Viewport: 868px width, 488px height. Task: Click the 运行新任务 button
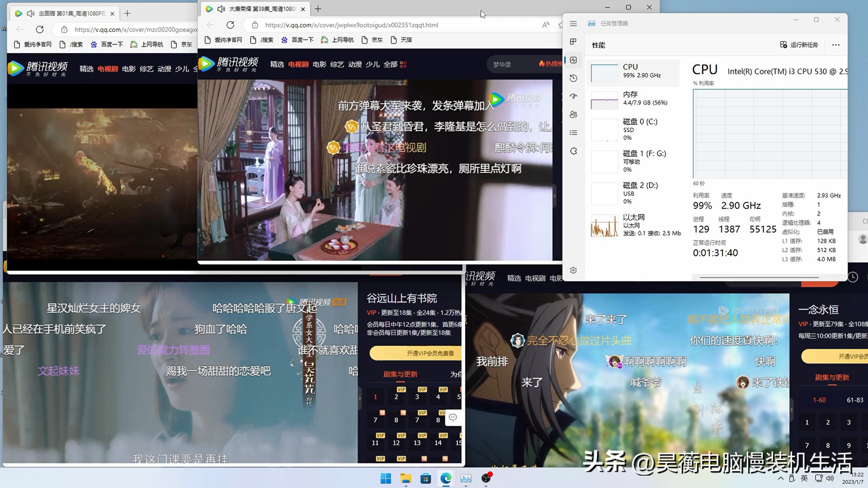point(799,45)
